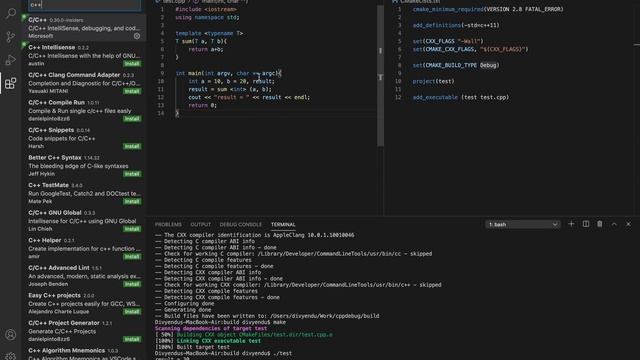Viewport: 640px width, 360px height.
Task: Switch to the DEBUG CONSOLE tab
Action: [240, 224]
